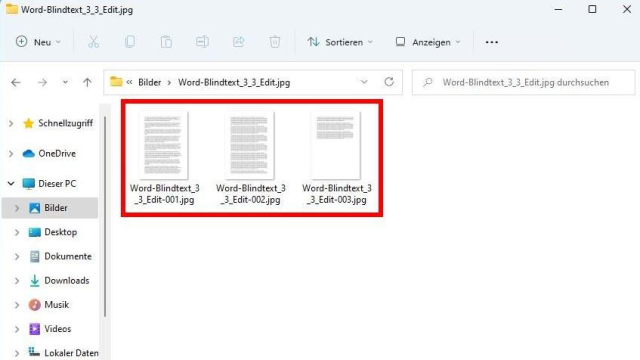Open the Anzeigen view dropdown

pos(428,42)
